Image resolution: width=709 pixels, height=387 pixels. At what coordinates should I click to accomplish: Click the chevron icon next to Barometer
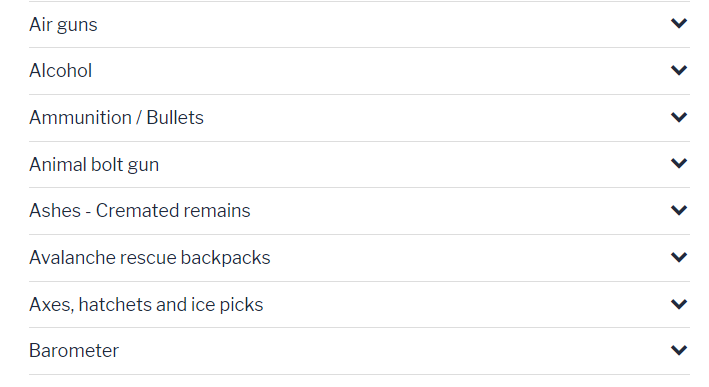click(x=679, y=350)
